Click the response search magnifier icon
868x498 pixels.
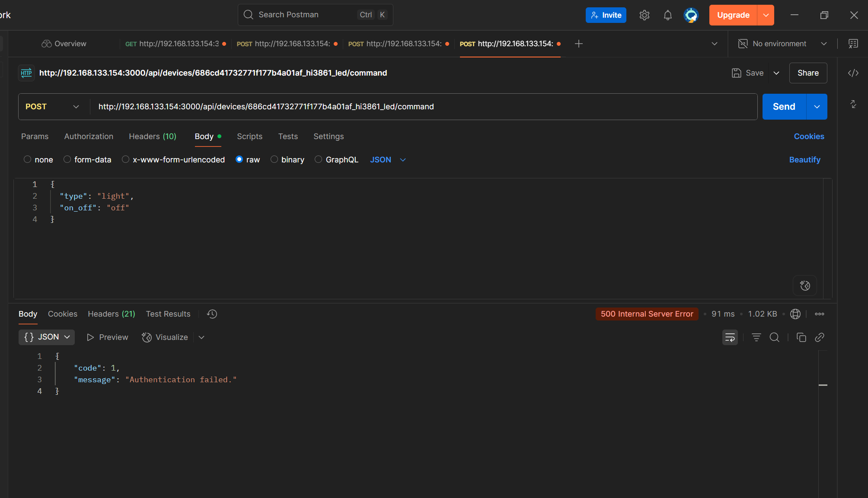click(774, 337)
